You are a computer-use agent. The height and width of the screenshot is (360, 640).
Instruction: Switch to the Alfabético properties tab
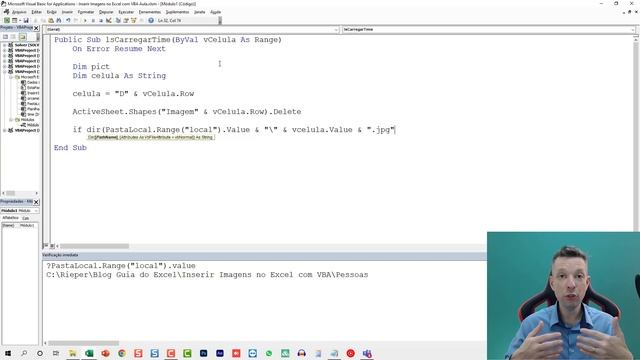(10, 218)
